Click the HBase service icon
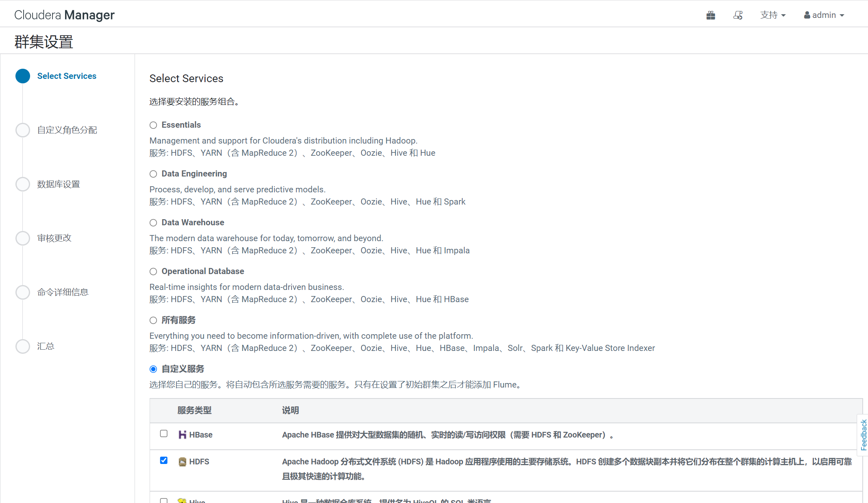This screenshot has height=503, width=868. pyautogui.click(x=183, y=435)
